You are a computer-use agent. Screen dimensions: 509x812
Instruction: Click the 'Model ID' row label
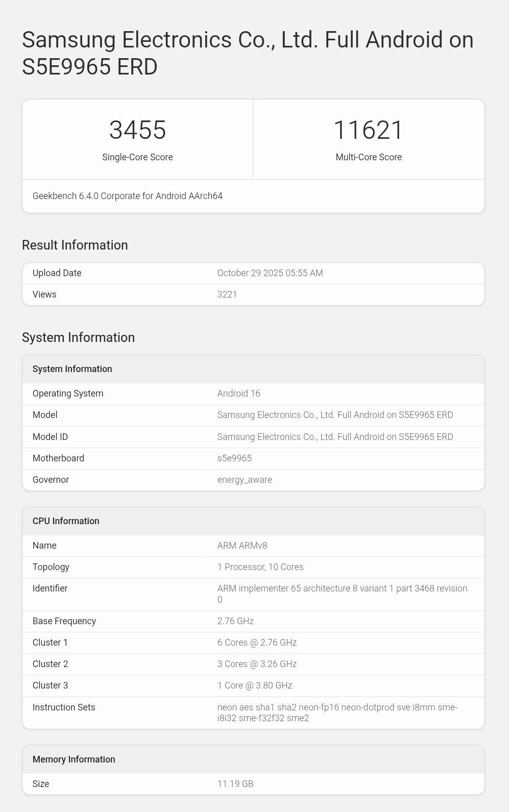point(50,437)
